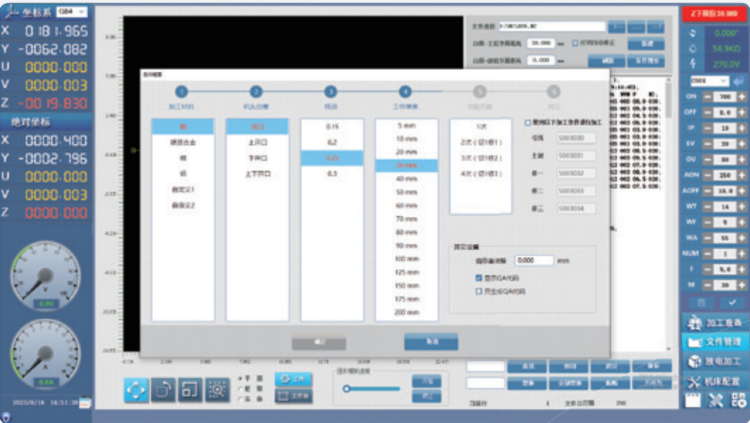
Task: Click the checkmark confirm icon under parameters
Action: click(x=731, y=301)
